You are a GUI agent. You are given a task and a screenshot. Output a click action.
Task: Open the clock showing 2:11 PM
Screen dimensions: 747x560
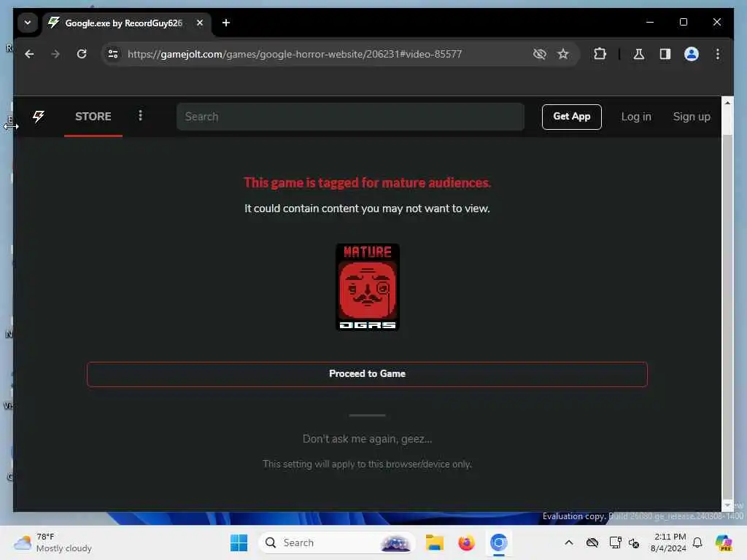[x=668, y=542]
